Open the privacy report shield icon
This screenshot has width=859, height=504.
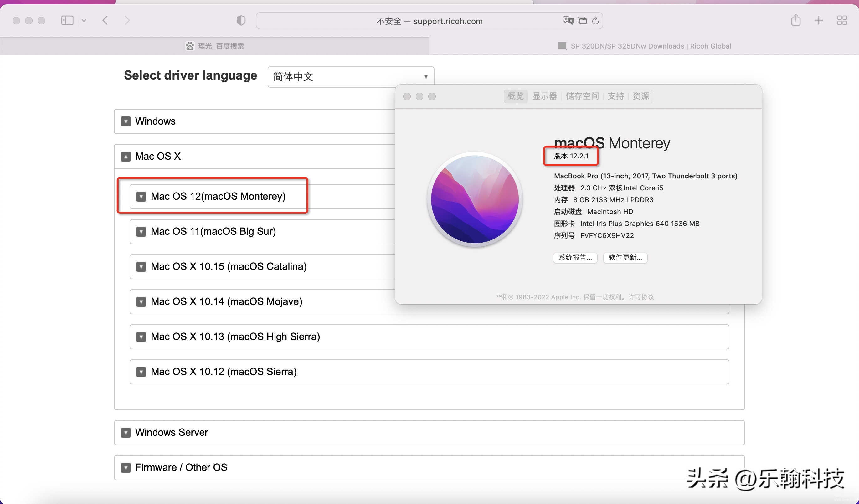point(241,20)
